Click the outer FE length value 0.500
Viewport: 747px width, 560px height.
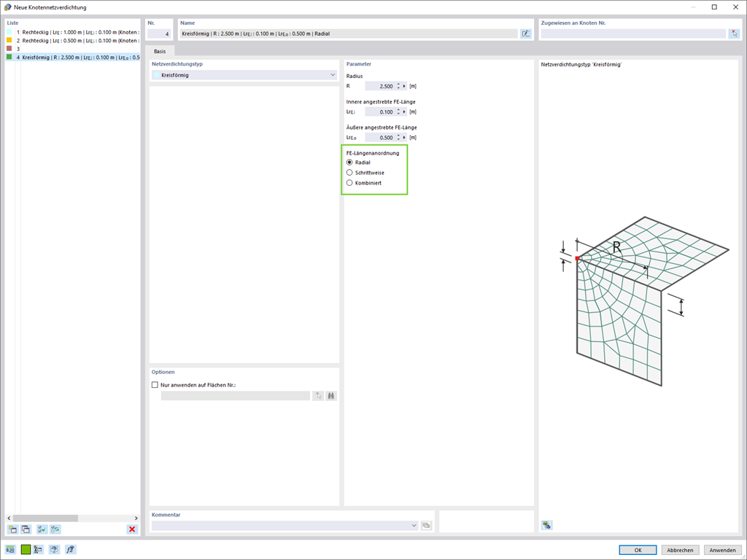pos(380,138)
